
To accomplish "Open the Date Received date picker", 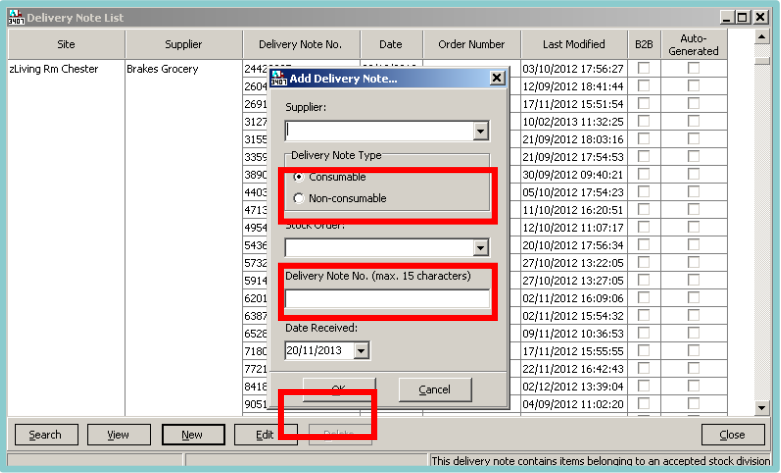I will (361, 350).
